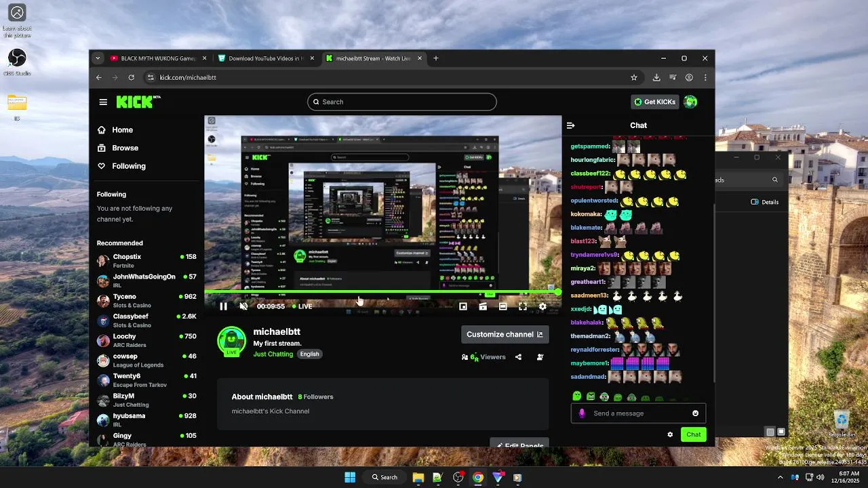Open the Kick profile avatar menu
This screenshot has width=868, height=488.
[x=690, y=102]
